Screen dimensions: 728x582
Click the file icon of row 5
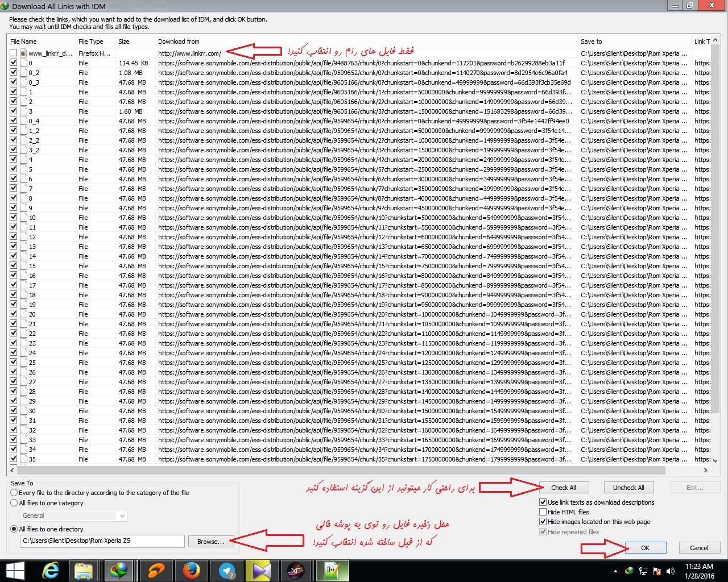click(23, 169)
